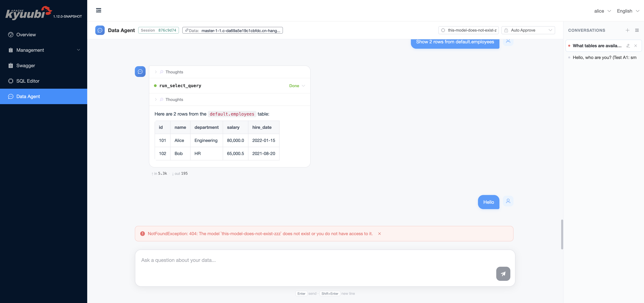Click the 2021-08-20 hire date cell

(x=264, y=154)
